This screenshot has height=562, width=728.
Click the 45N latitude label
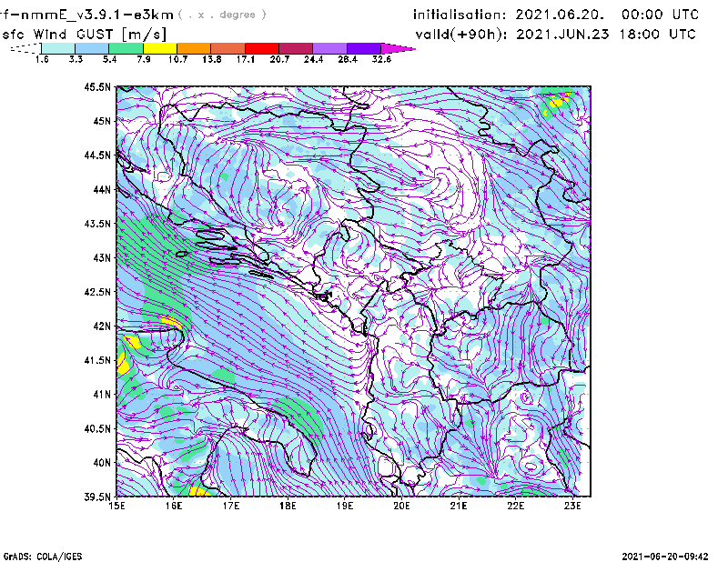(102, 121)
